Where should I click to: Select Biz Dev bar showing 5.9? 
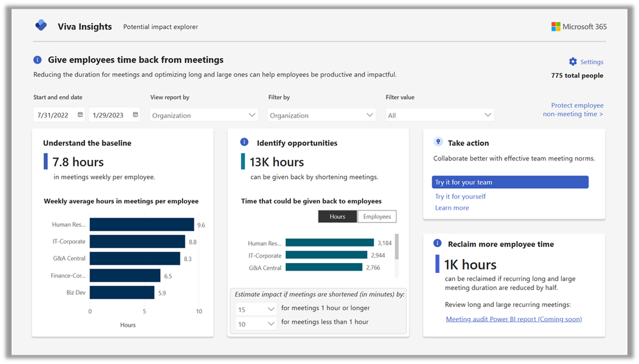122,292
